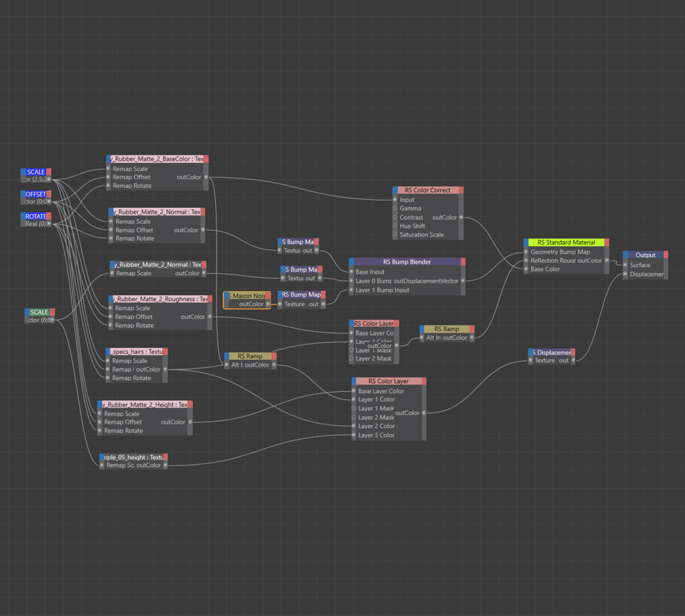This screenshot has height=616, width=685.
Task: Click blue corner square on Output node
Action: pos(625,255)
